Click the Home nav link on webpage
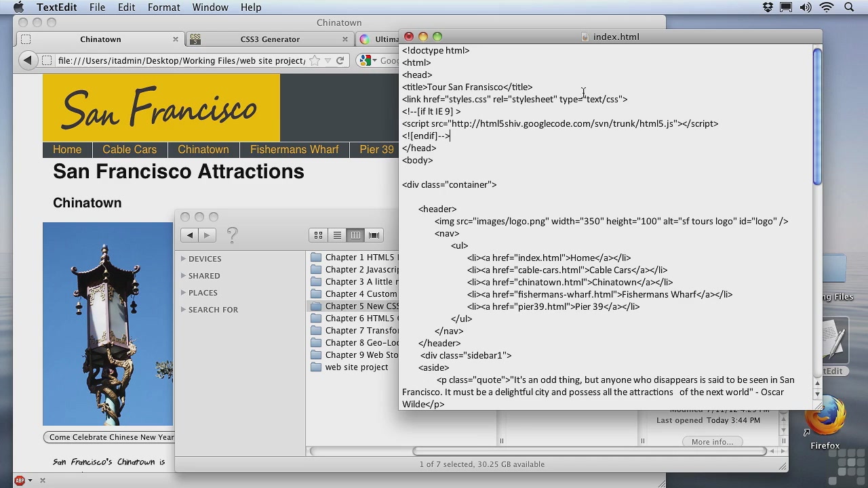Screen dimensions: 868x488 67,150
